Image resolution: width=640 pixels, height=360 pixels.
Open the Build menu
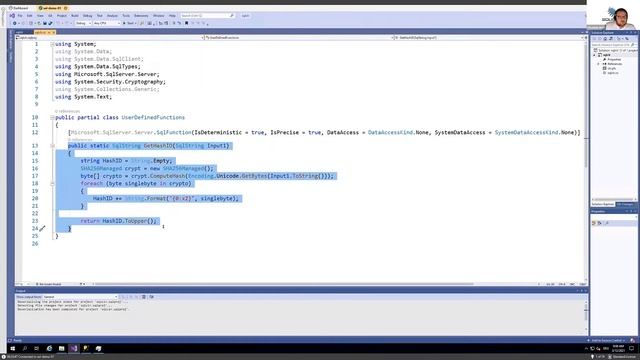[x=75, y=16]
